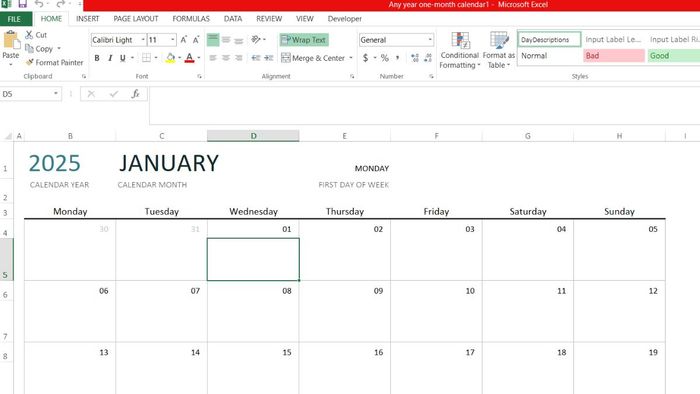Click the Save icon in quick access toolbar
Image resolution: width=700 pixels, height=394 pixels.
tap(22, 4)
